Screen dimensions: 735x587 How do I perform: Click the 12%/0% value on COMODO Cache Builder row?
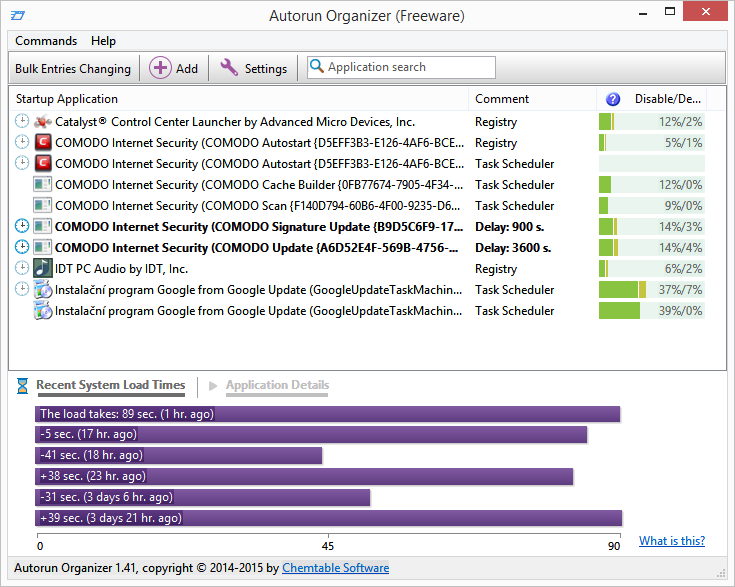(681, 185)
